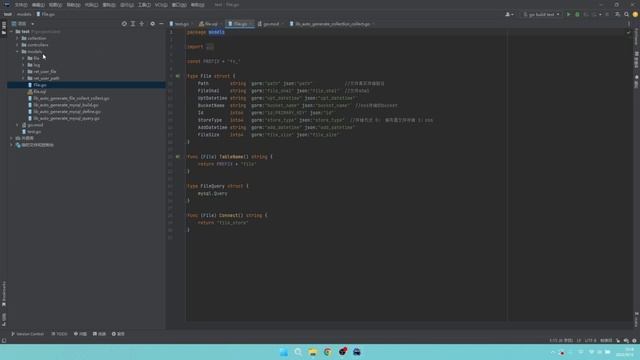
Task: Open the Terminal (终端) tool window
Action: 99,334
